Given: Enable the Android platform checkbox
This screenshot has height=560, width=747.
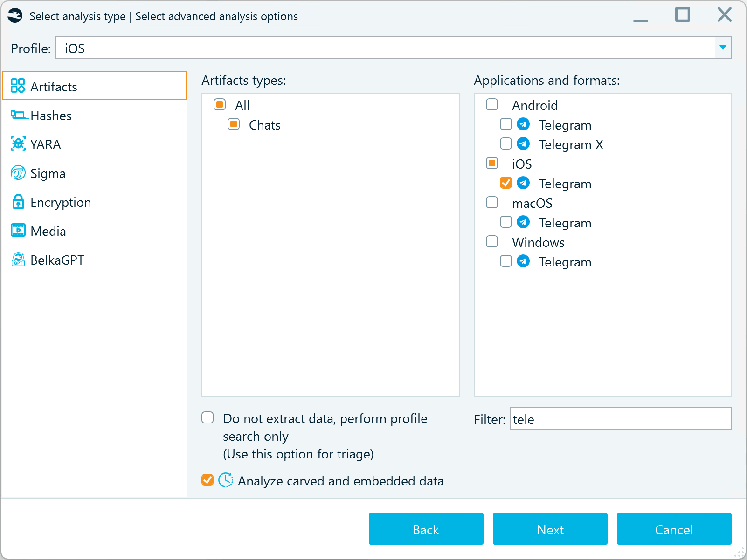Looking at the screenshot, I should point(492,105).
